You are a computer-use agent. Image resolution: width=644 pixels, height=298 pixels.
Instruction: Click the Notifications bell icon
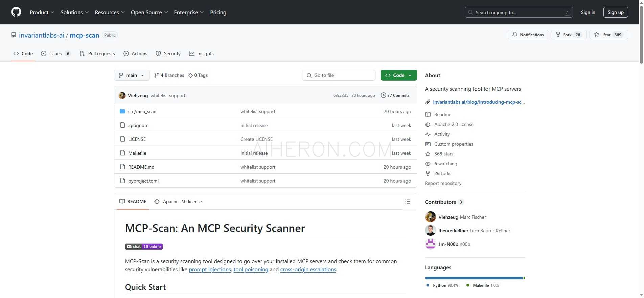click(x=515, y=35)
